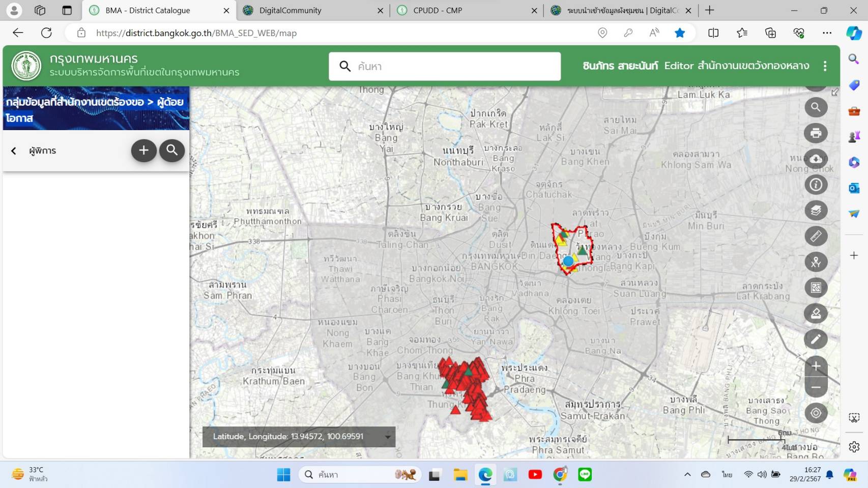Viewport: 868px width, 488px height.
Task: Click the print map tool icon
Action: pyautogui.click(x=816, y=133)
